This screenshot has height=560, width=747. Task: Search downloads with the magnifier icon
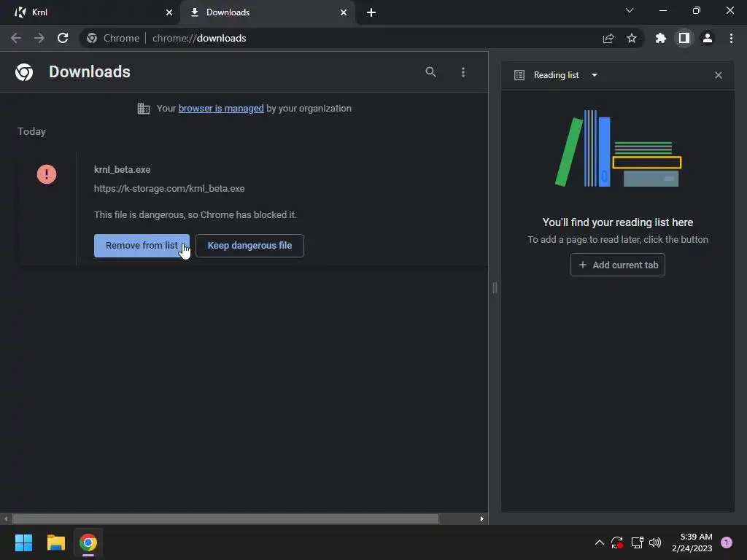(x=430, y=72)
